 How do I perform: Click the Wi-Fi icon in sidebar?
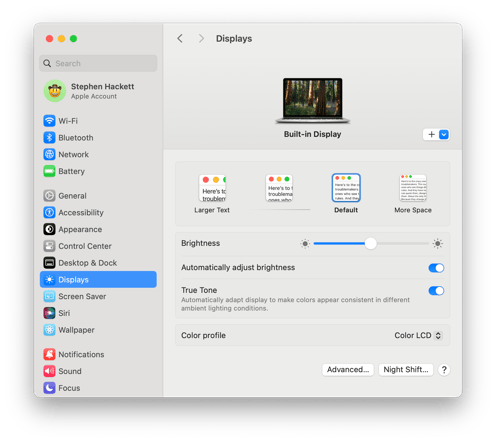click(49, 121)
